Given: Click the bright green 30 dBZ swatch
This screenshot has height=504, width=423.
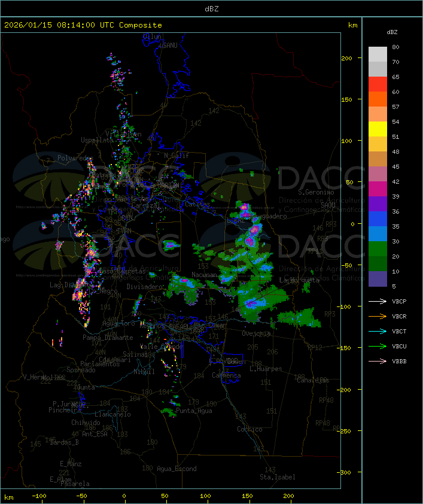Looking at the screenshot, I should (378, 248).
